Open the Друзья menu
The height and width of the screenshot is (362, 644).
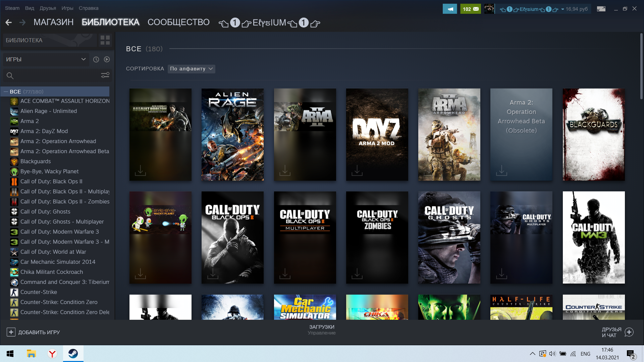(48, 8)
